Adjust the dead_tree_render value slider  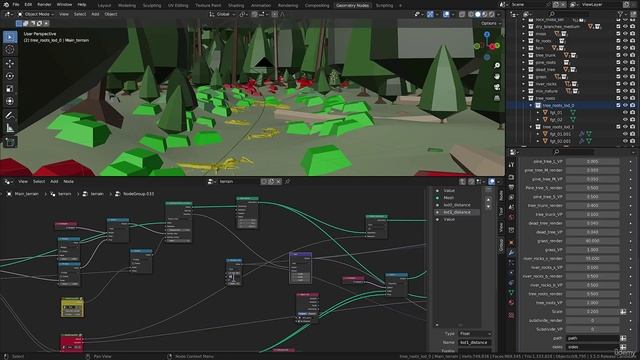pyautogui.click(x=592, y=223)
